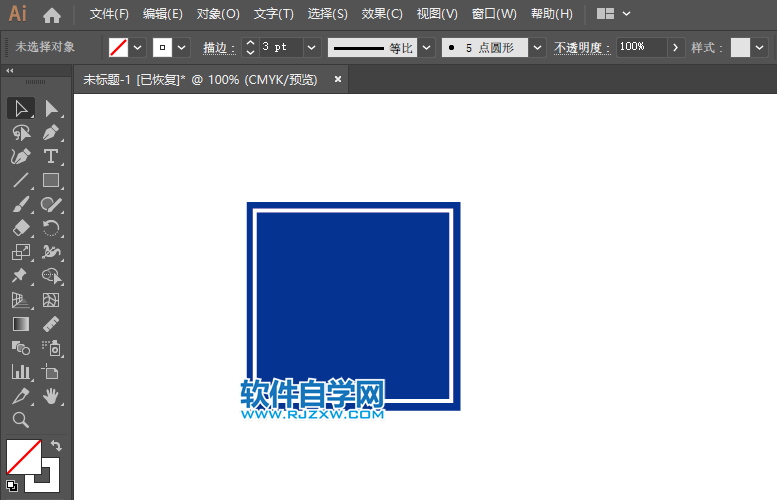The image size is (777, 500).
Task: Select the Direct Selection tool
Action: [51, 108]
